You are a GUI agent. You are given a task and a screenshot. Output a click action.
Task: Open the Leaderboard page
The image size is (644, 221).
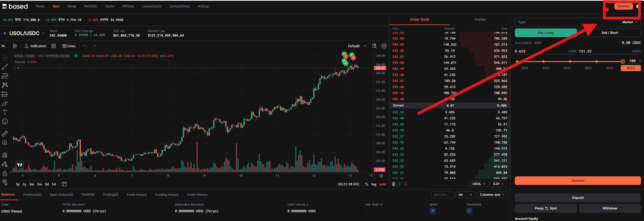152,6
